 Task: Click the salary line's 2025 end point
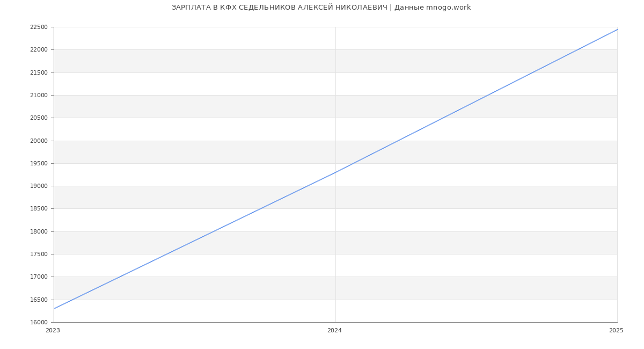coord(617,30)
